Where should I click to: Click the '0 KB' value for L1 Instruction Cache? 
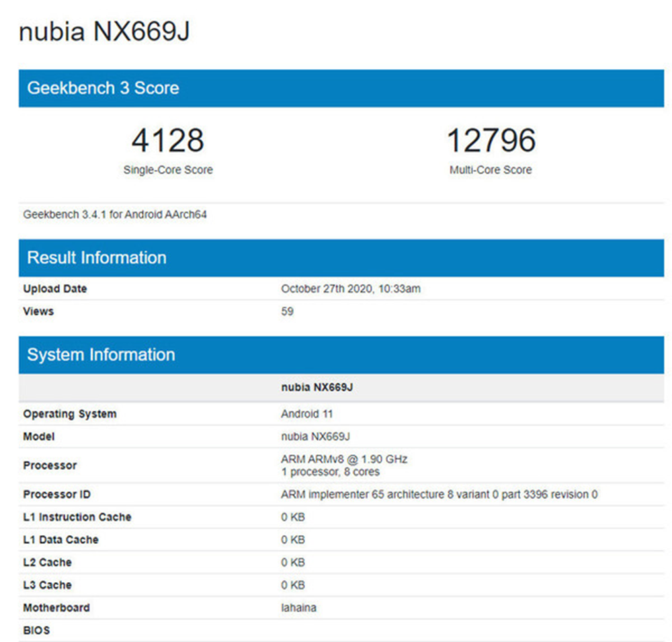(293, 517)
